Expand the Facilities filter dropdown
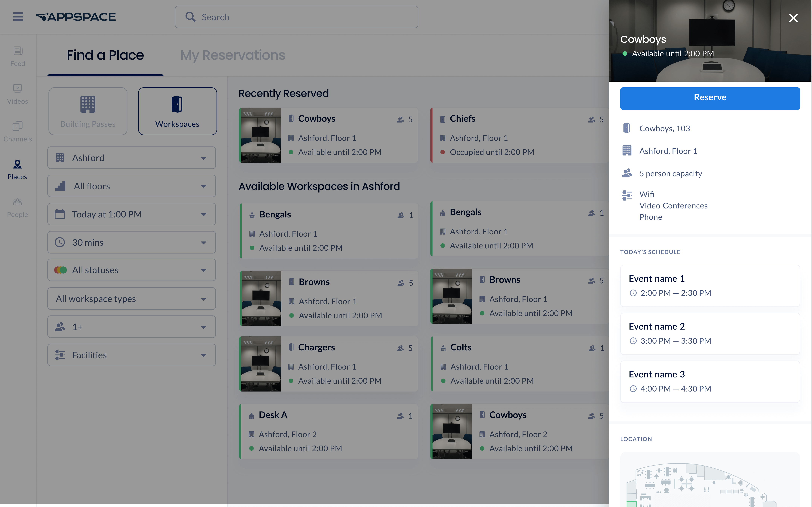 point(132,355)
